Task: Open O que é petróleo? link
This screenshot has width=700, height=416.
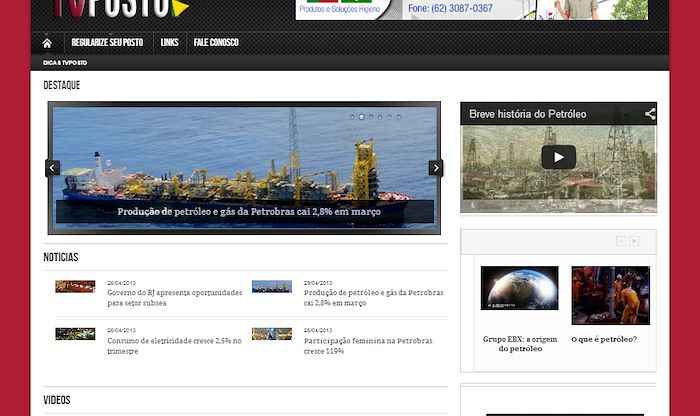Action: (604, 339)
